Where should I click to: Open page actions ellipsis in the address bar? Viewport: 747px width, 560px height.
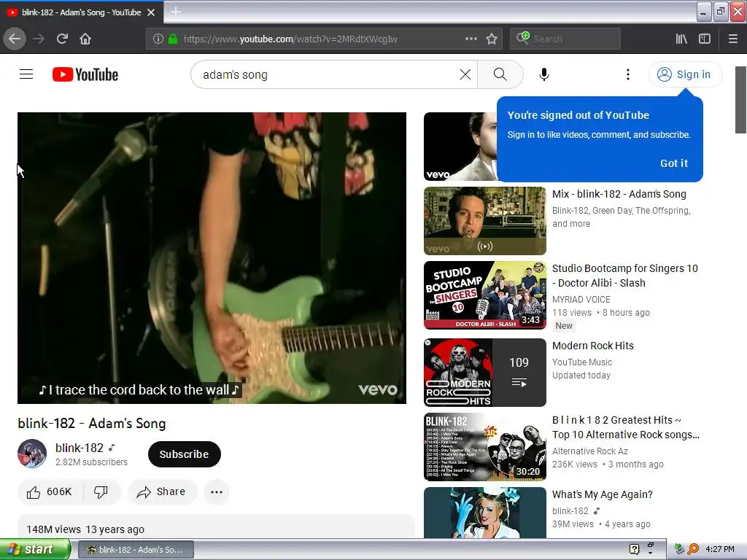click(471, 39)
